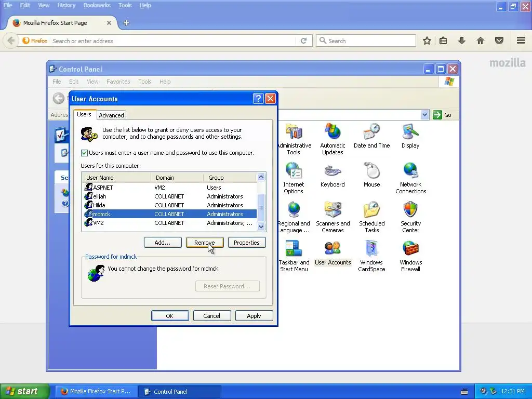Click Apply in User Accounts dialog
This screenshot has height=399, width=532.
254,316
